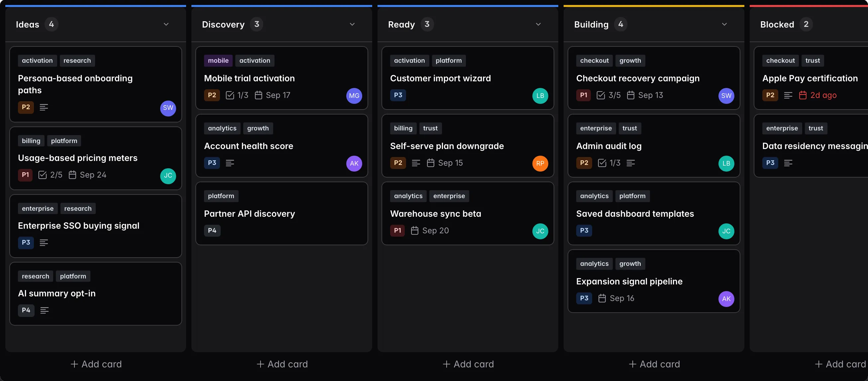Open the Discovery column chevron menu

point(352,24)
